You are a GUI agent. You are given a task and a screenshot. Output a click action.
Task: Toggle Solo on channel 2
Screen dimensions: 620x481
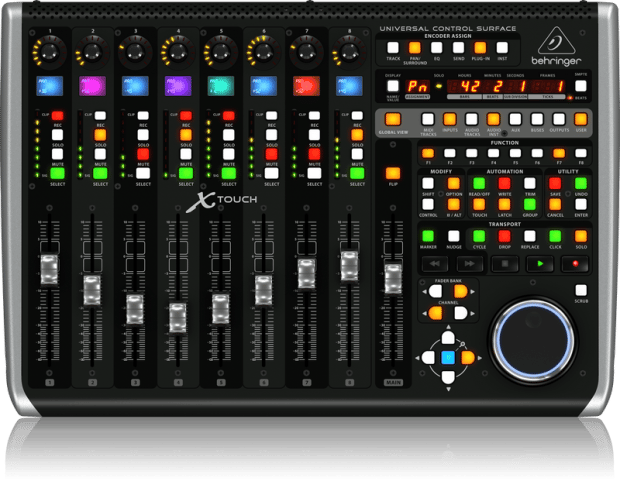pyautogui.click(x=101, y=133)
